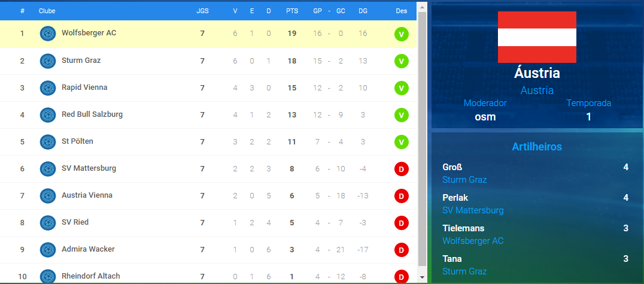
Task: Click the St Pölten club crest icon
Action: point(48,141)
